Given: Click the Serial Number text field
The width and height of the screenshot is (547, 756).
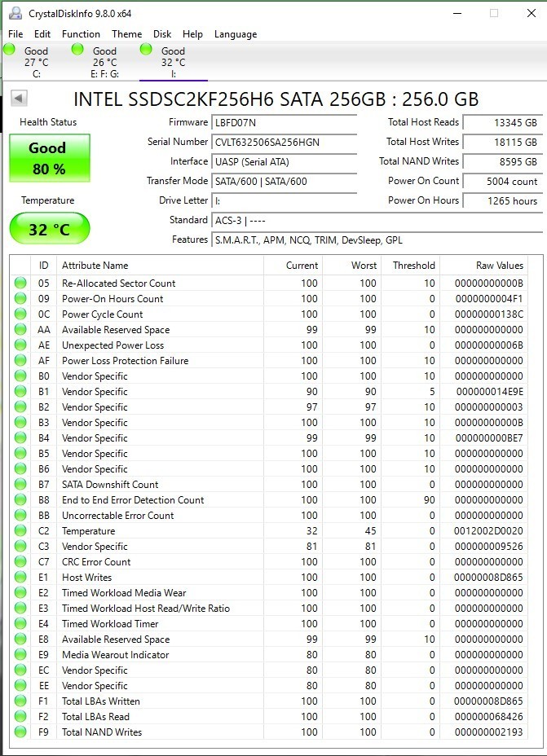Looking at the screenshot, I should click(285, 143).
